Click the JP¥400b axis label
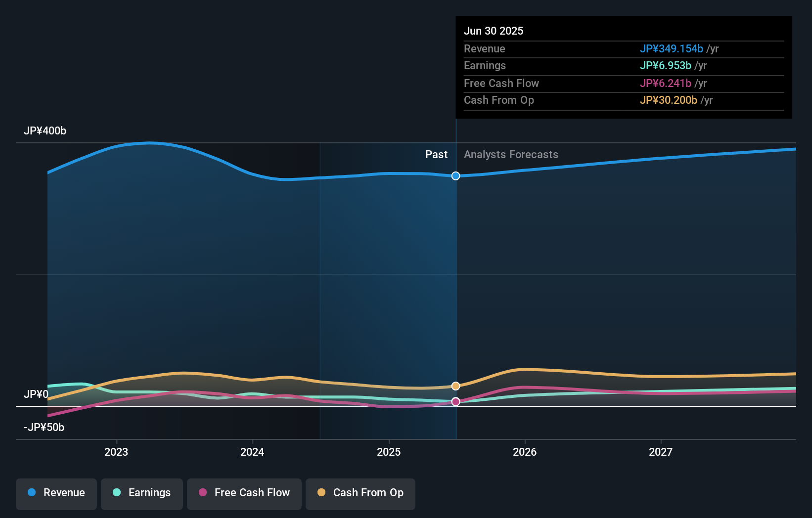Image resolution: width=812 pixels, height=518 pixels. (45, 131)
